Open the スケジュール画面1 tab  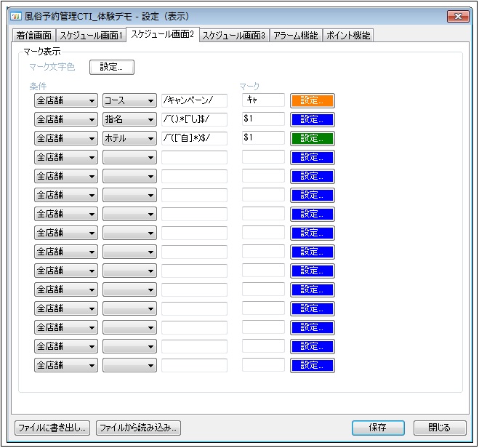pyautogui.click(x=92, y=35)
